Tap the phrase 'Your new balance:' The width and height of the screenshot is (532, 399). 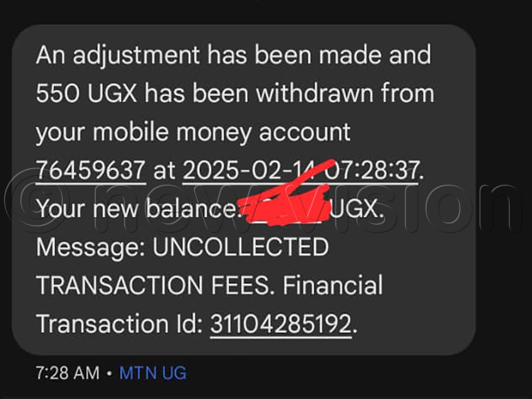(136, 209)
